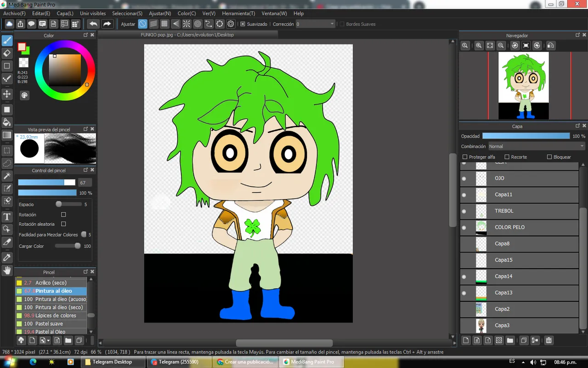This screenshot has height=368, width=588.
Task: Select the Gradient tool
Action: click(x=7, y=135)
